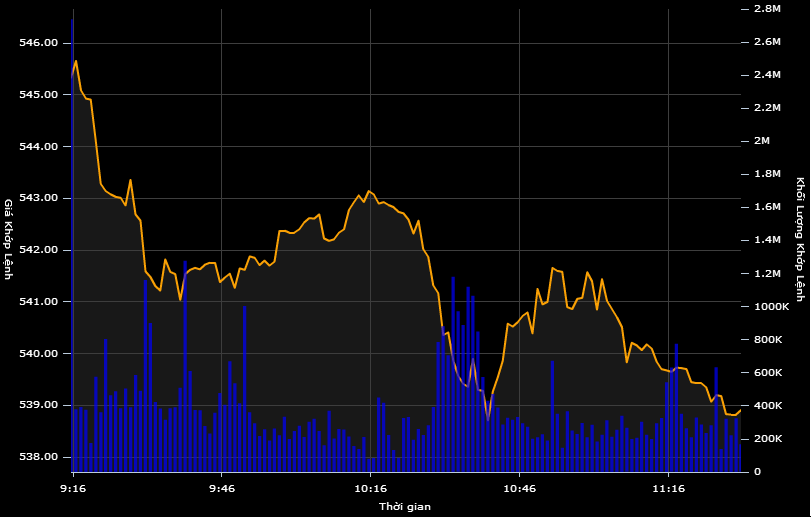Click the 400K volume axis label
This screenshot has height=517, width=811.
766,406
